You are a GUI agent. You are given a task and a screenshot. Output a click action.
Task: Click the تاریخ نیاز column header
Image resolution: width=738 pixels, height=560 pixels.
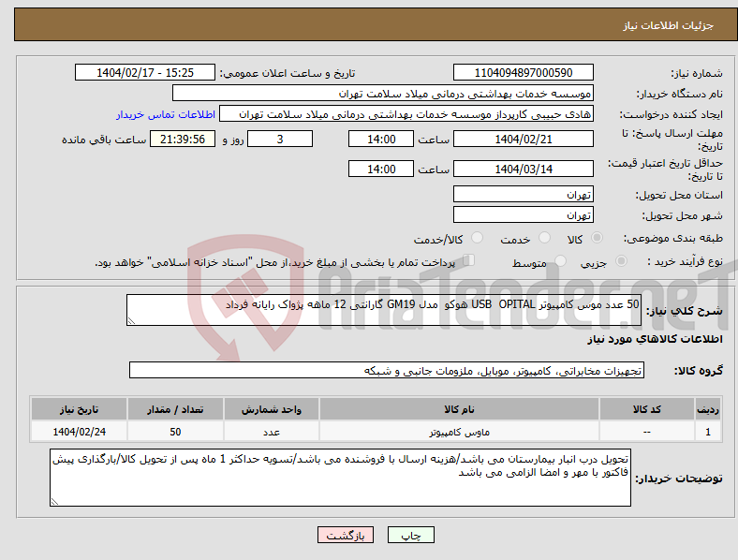click(79, 409)
